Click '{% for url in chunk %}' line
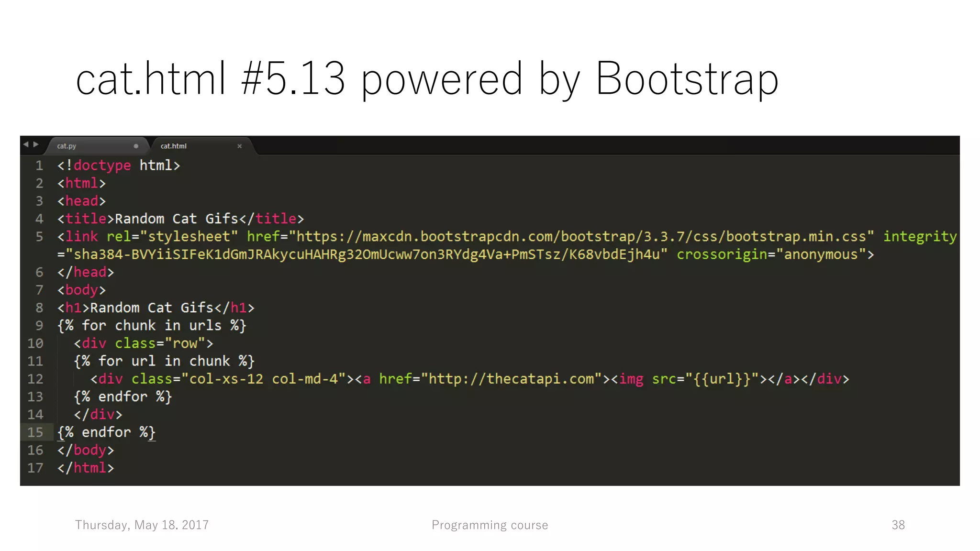This screenshot has height=551, width=980. pyautogui.click(x=164, y=361)
